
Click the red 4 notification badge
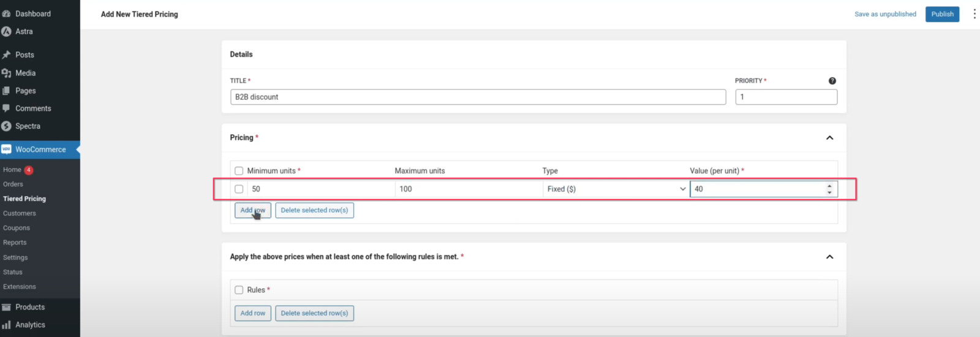pyautogui.click(x=29, y=170)
